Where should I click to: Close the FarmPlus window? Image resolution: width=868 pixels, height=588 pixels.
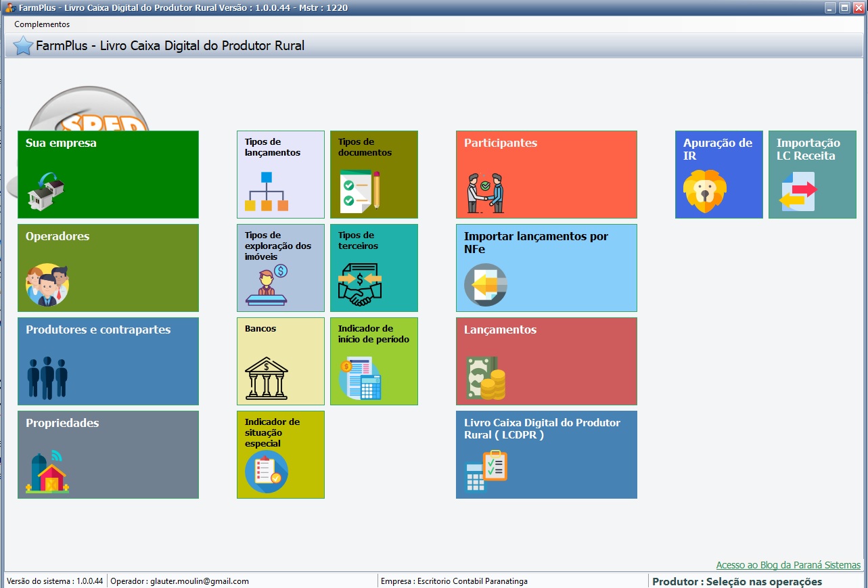858,8
